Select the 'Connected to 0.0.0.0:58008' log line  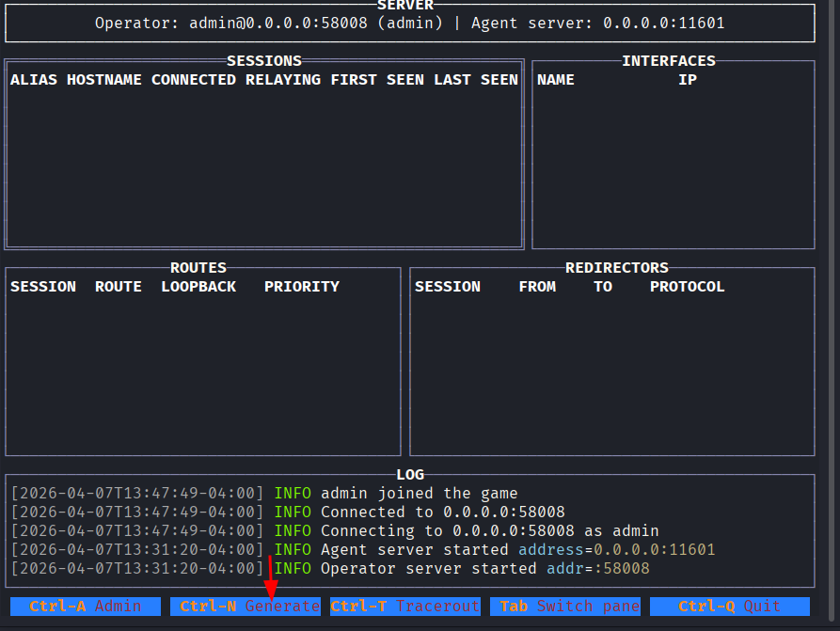[x=288, y=513]
